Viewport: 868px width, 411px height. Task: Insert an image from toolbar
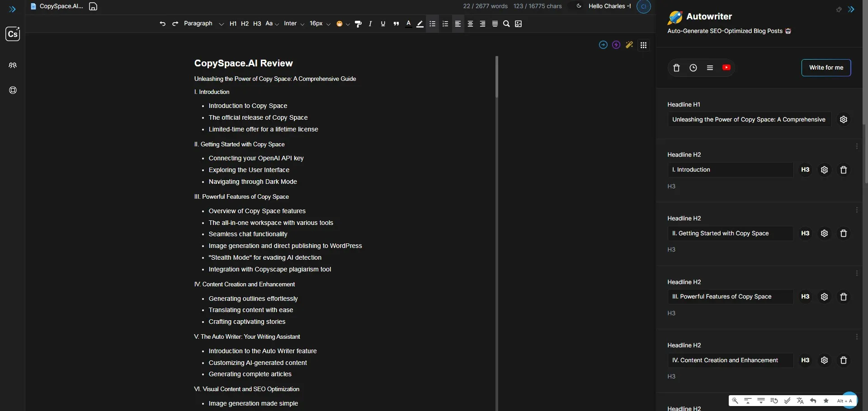click(519, 24)
